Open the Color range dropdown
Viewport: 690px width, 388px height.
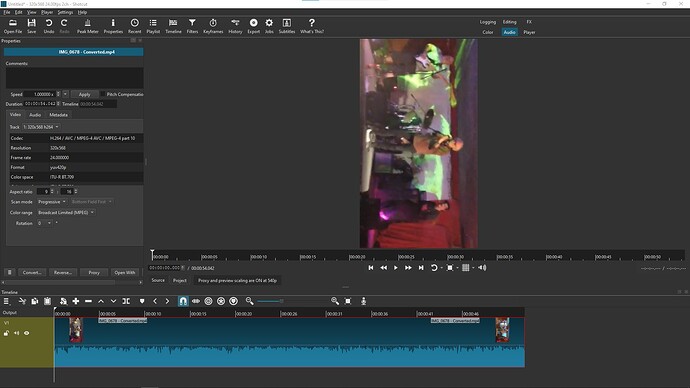coord(66,212)
